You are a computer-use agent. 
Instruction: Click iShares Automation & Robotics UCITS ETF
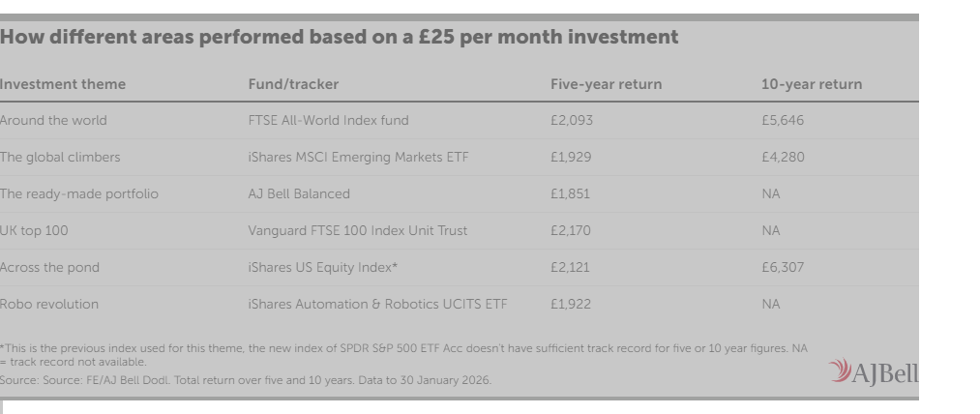377,304
